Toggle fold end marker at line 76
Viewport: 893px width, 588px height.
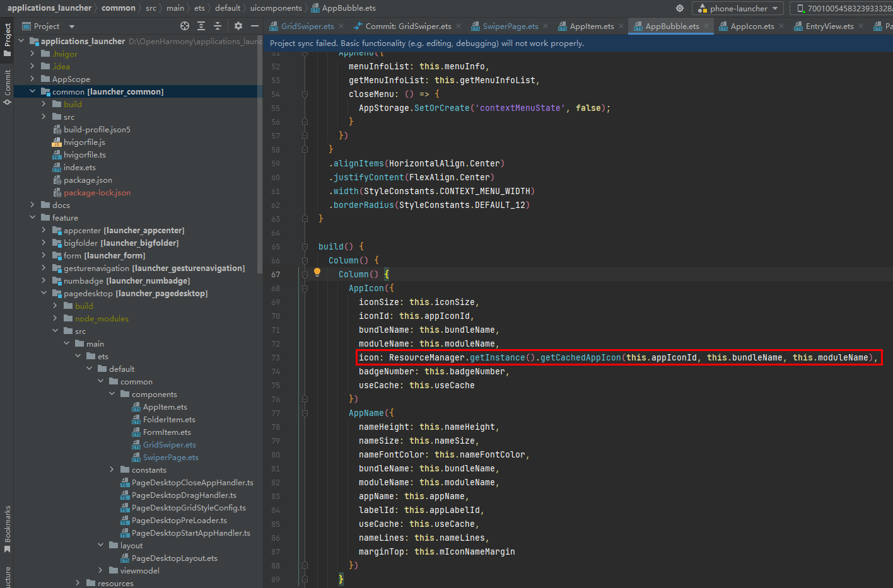coord(305,399)
